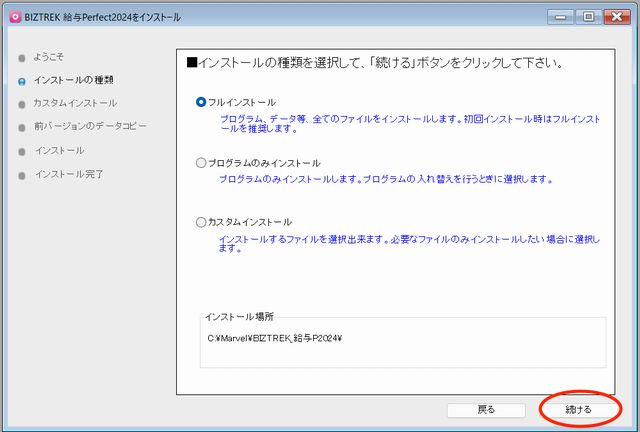
Task: Click the ようこそ step in sidebar
Action: pyautogui.click(x=49, y=57)
